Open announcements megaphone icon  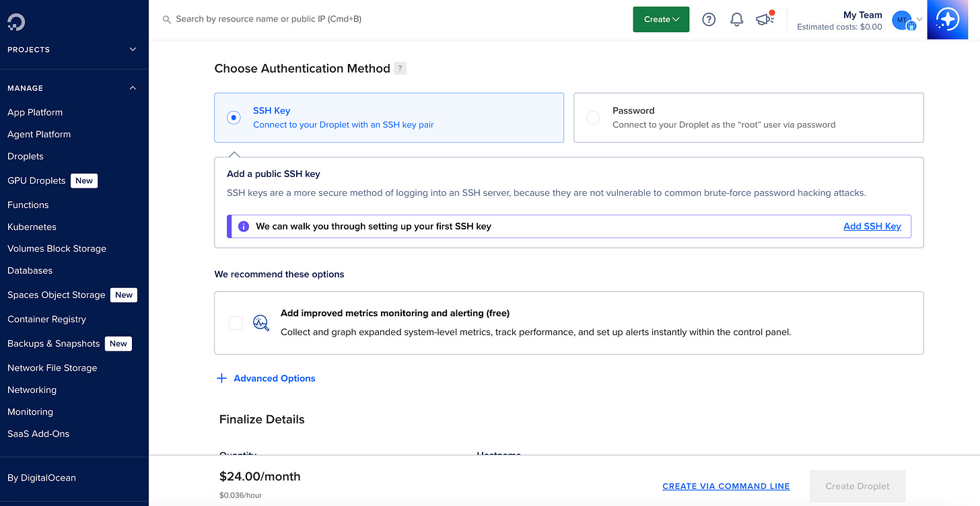click(765, 20)
